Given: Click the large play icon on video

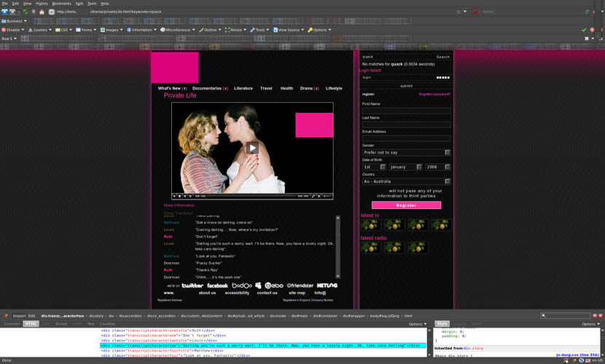Looking at the screenshot, I should coord(252,148).
